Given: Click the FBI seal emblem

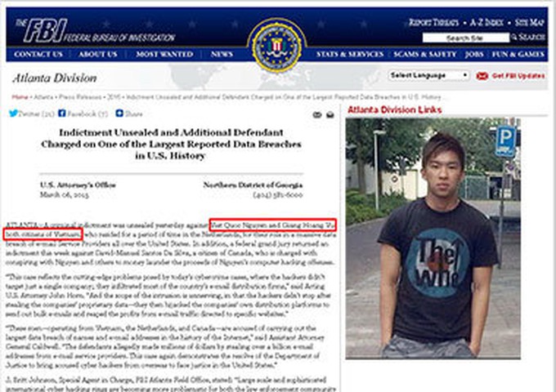Looking at the screenshot, I should click(x=277, y=46).
